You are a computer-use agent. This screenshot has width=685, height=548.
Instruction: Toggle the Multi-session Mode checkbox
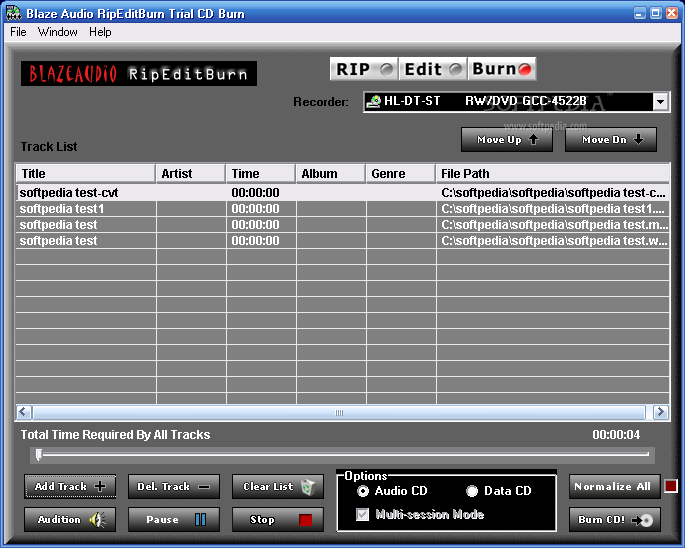[x=363, y=514]
